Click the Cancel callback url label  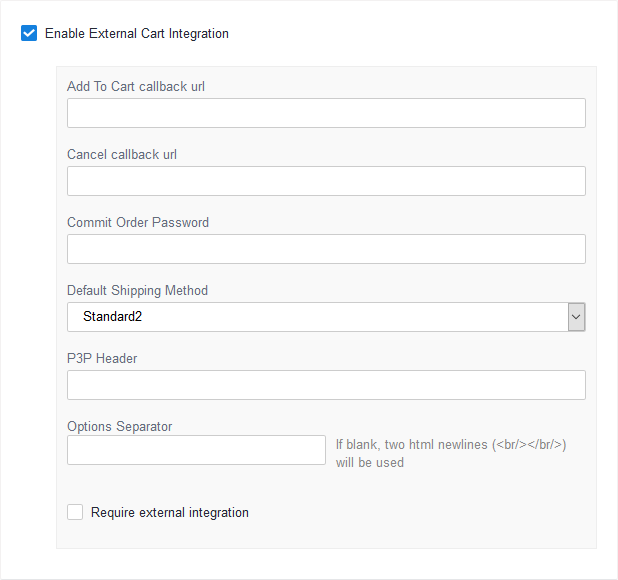(x=122, y=155)
